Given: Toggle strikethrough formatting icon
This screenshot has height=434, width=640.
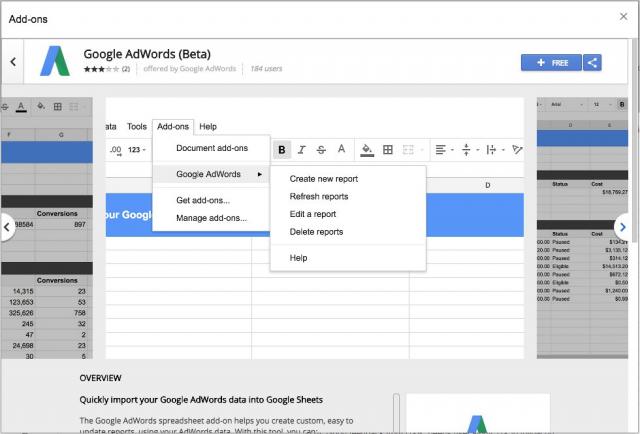Looking at the screenshot, I should [x=321, y=150].
